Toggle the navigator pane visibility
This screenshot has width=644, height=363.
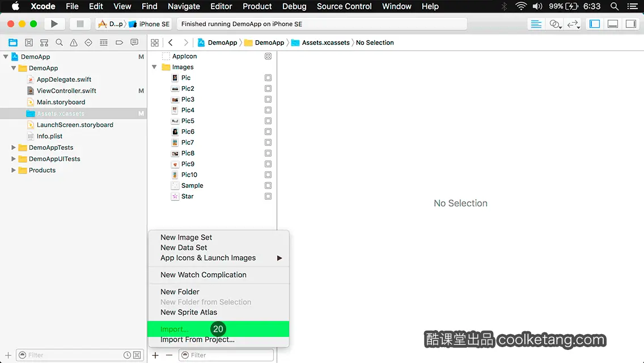click(595, 24)
